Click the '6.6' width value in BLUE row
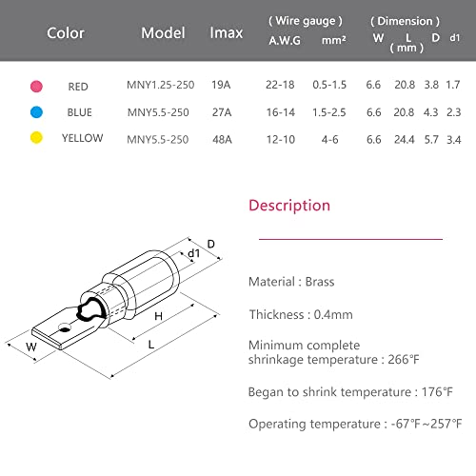The width and height of the screenshot is (476, 476). (x=374, y=112)
